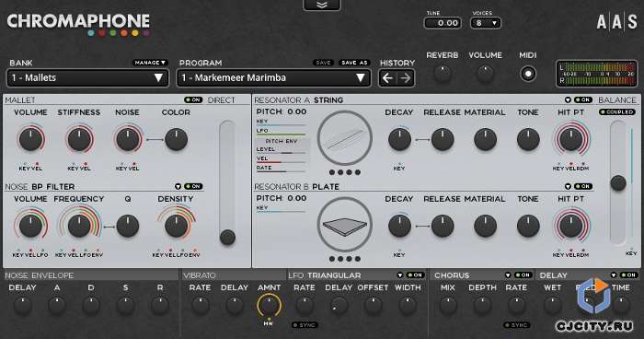This screenshot has width=644, height=339.
Task: Click the master Reverb knob
Action: coord(443,74)
